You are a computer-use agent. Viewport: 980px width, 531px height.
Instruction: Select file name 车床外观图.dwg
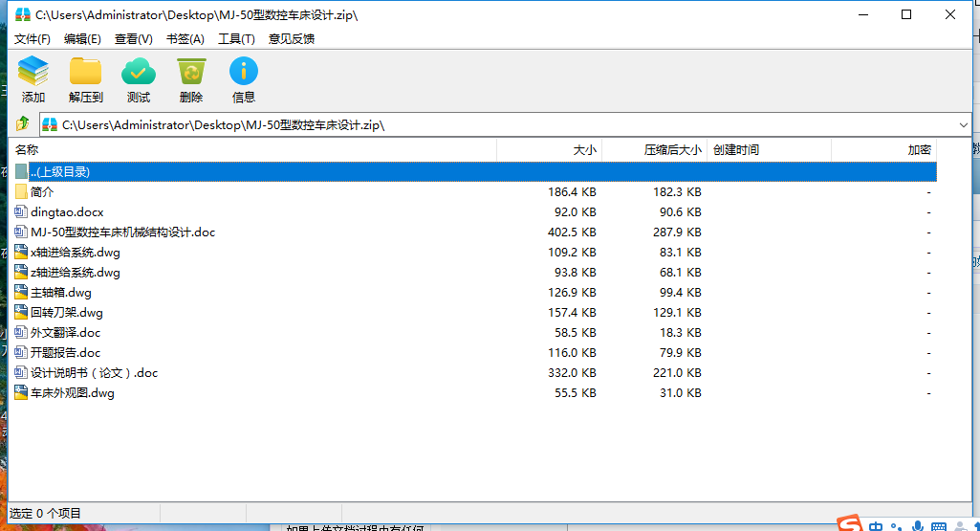pos(72,392)
